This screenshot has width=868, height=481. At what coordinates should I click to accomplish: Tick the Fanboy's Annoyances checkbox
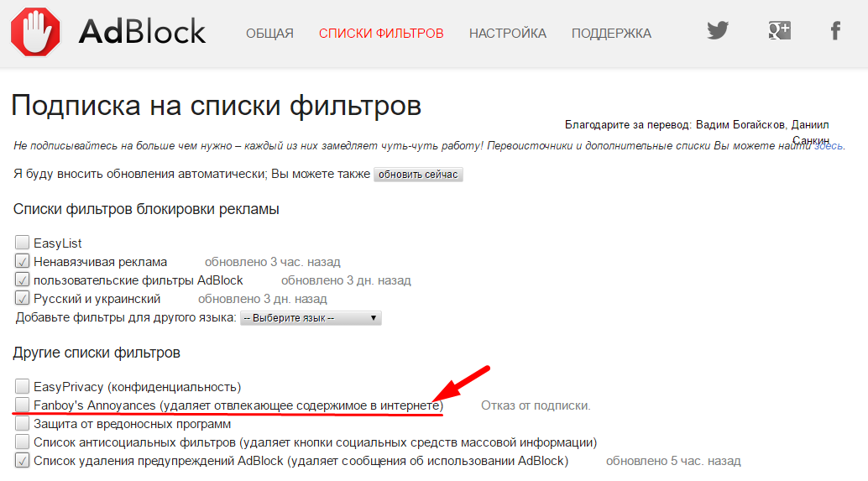(x=22, y=405)
